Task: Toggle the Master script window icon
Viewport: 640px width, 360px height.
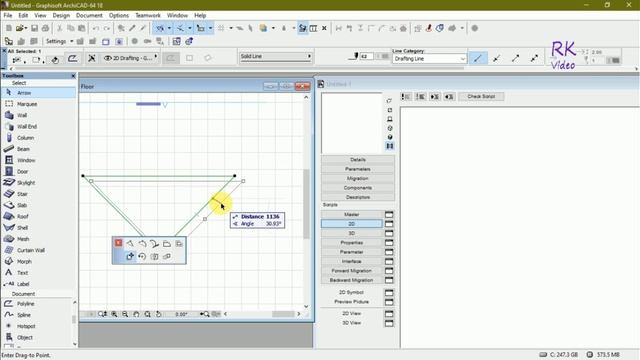Action: [x=389, y=214]
